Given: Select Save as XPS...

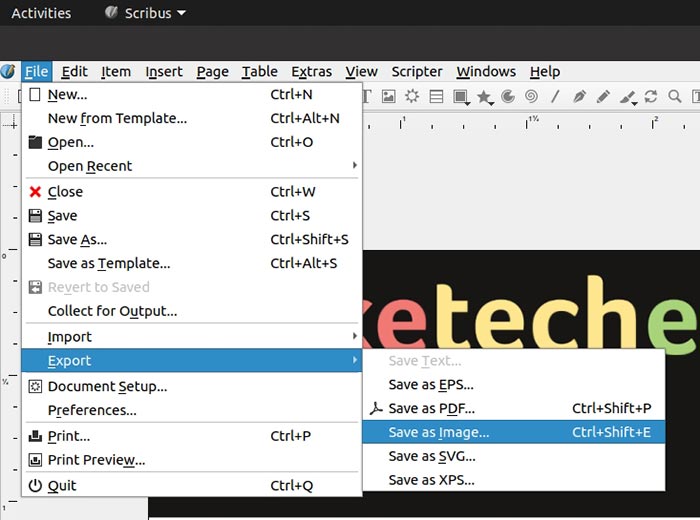Looking at the screenshot, I should (x=513, y=480).
